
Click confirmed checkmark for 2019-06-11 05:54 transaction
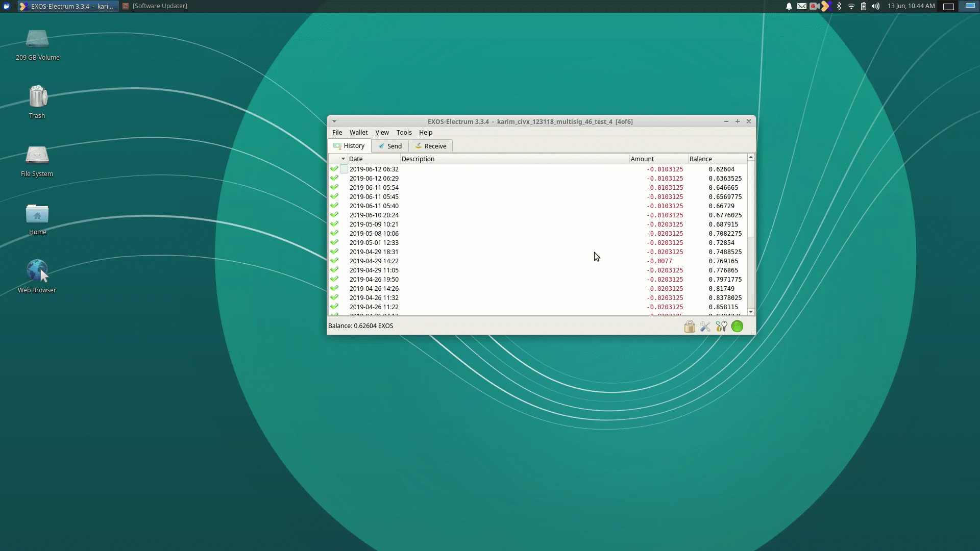tap(334, 187)
